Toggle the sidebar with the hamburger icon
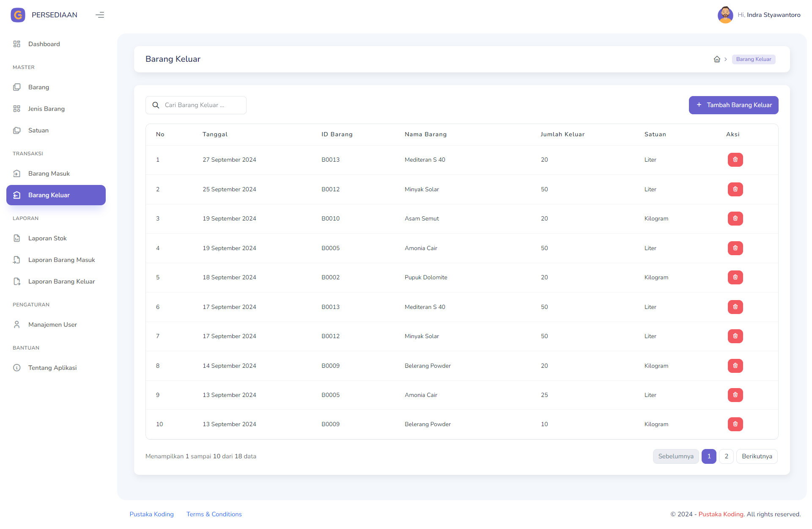This screenshot has width=812, height=529. [x=100, y=15]
